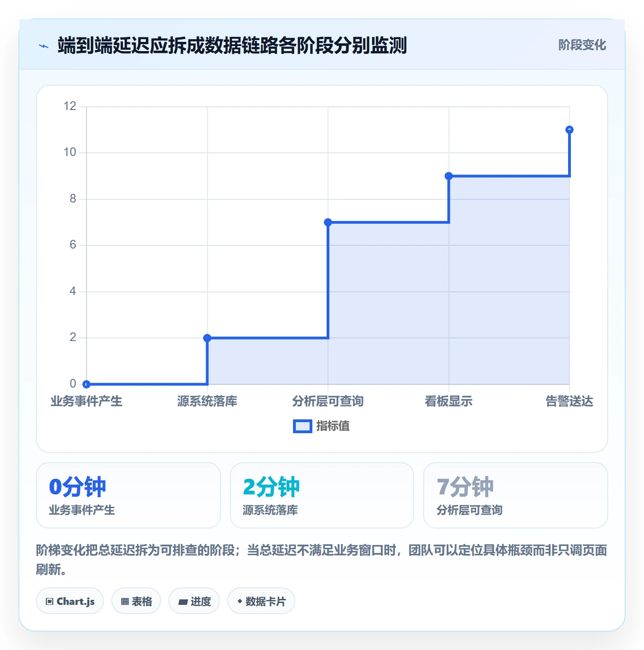Click the main title 端到端延迟应拆成数据链路各阶段分别监测

point(232,46)
